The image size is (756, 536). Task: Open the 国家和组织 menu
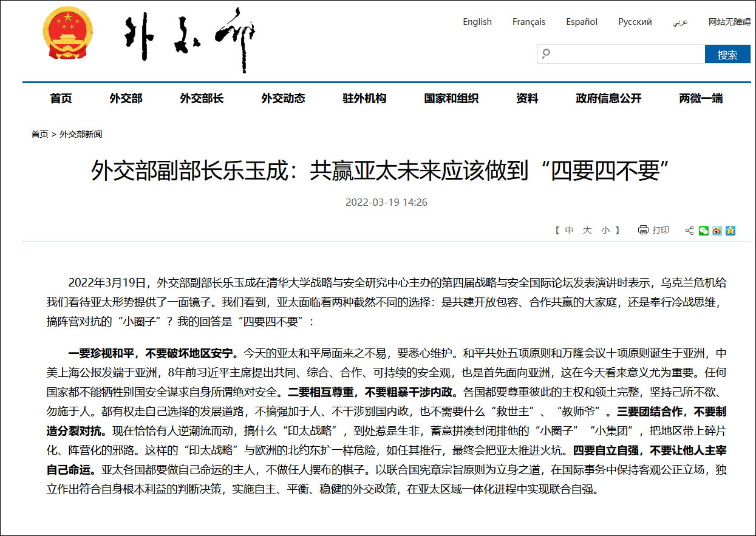(451, 98)
